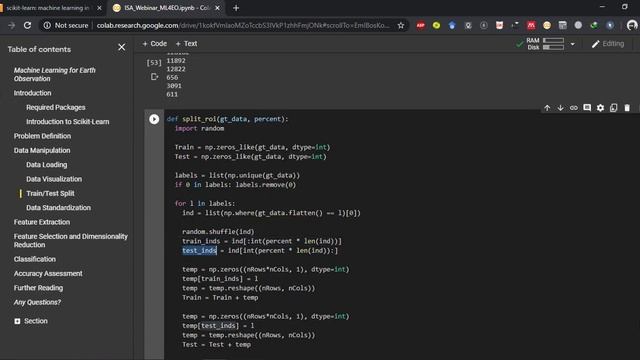The width and height of the screenshot is (640, 360).
Task: Go to Further Reading section
Action: click(38, 288)
